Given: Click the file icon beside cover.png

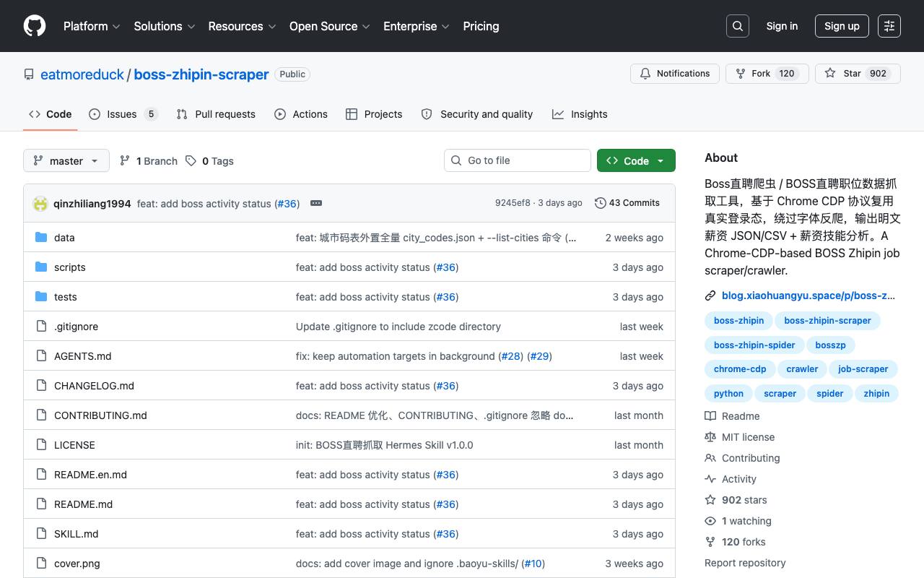Looking at the screenshot, I should (41, 564).
